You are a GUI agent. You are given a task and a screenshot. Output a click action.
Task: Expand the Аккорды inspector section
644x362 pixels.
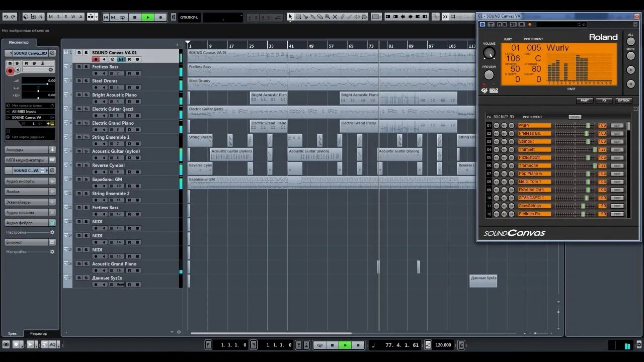click(x=30, y=150)
